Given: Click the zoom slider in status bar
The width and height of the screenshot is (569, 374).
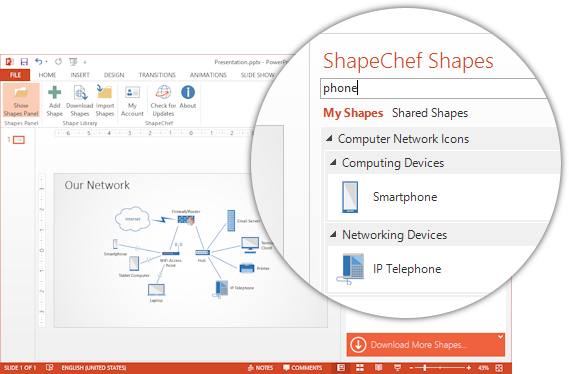Looking at the screenshot, I should tap(440, 368).
